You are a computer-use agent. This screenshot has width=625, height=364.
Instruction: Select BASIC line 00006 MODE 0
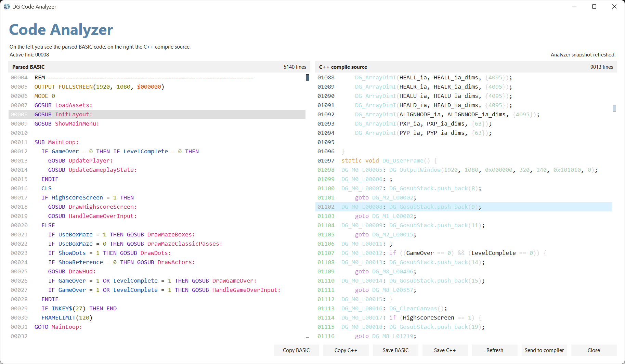pos(157,96)
